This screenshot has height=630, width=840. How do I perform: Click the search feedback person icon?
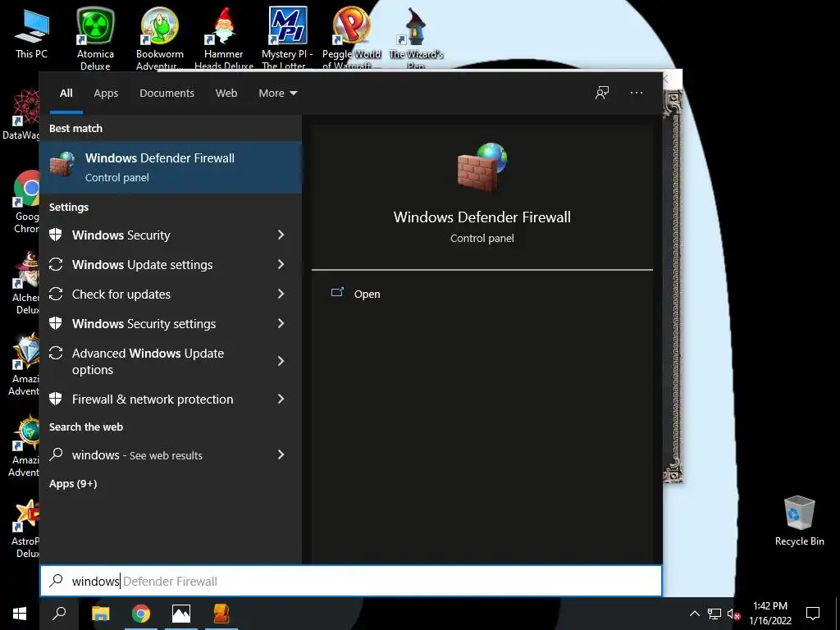point(602,93)
